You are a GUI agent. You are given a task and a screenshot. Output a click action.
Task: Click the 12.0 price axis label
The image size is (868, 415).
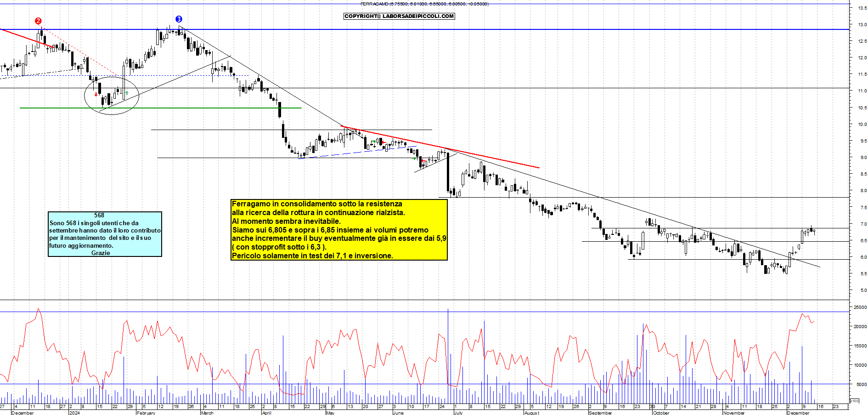862,57
